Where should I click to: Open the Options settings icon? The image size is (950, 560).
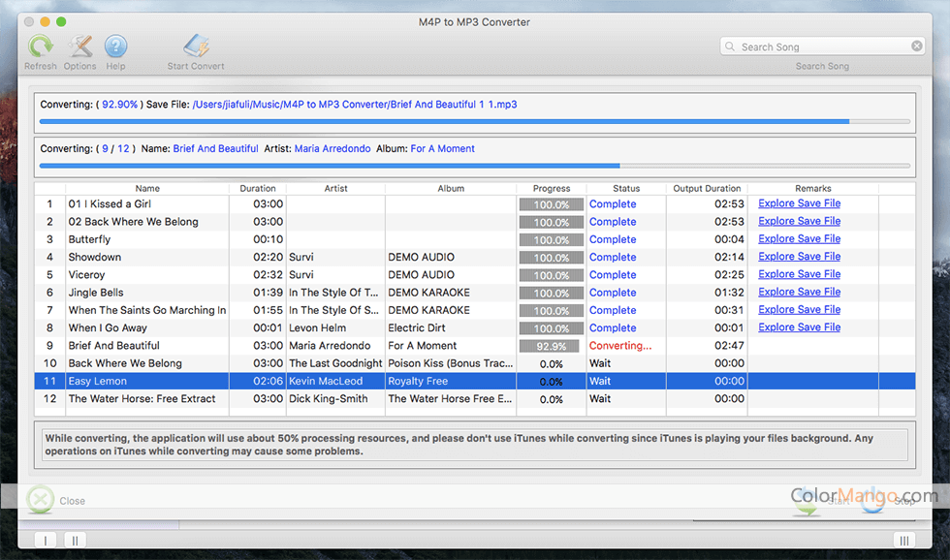(79, 47)
